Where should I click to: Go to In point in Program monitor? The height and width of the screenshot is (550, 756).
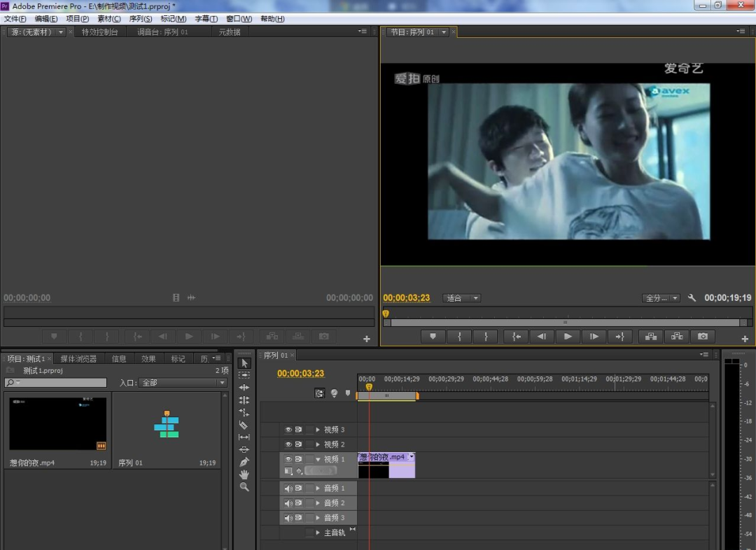[517, 337]
